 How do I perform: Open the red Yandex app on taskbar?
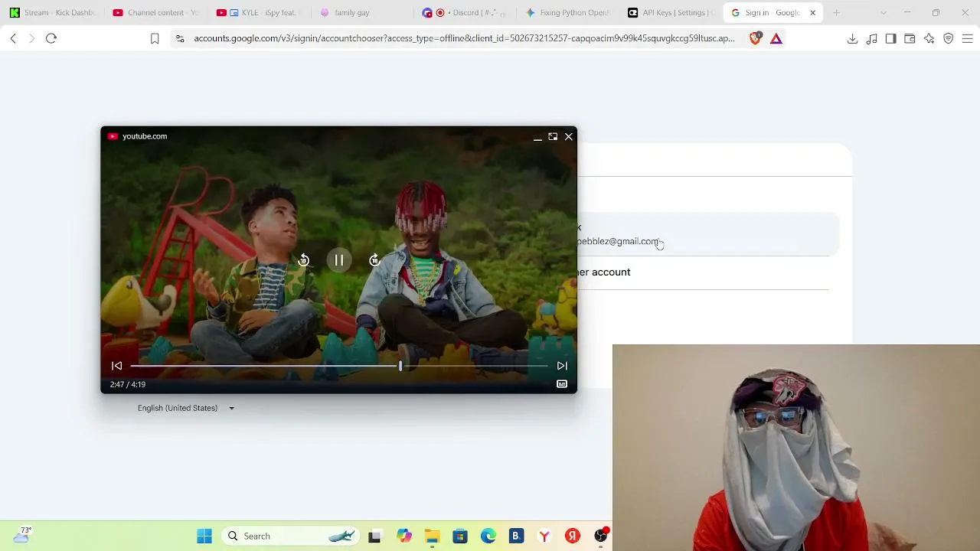coord(573,536)
